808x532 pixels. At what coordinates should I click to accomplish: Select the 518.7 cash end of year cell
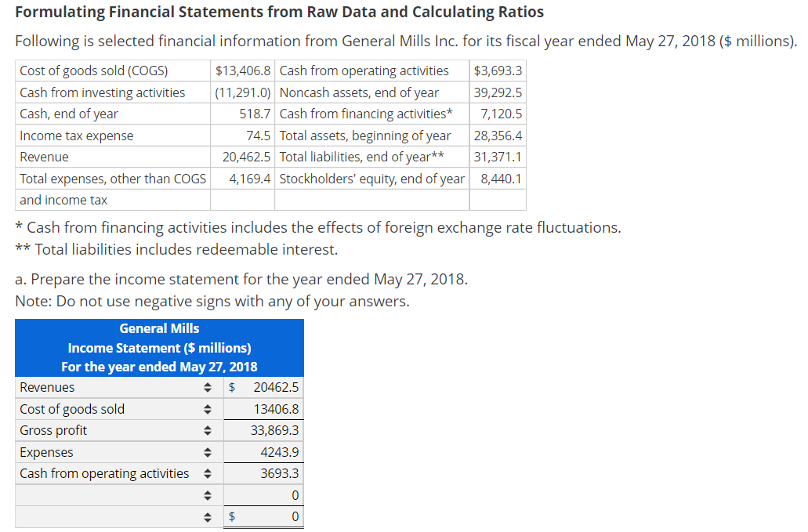pyautogui.click(x=243, y=114)
